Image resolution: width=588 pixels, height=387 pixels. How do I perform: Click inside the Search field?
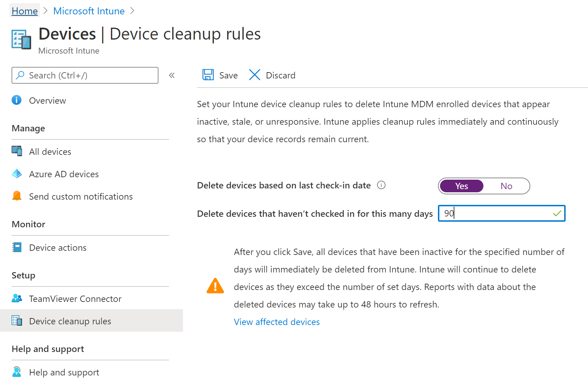point(85,75)
